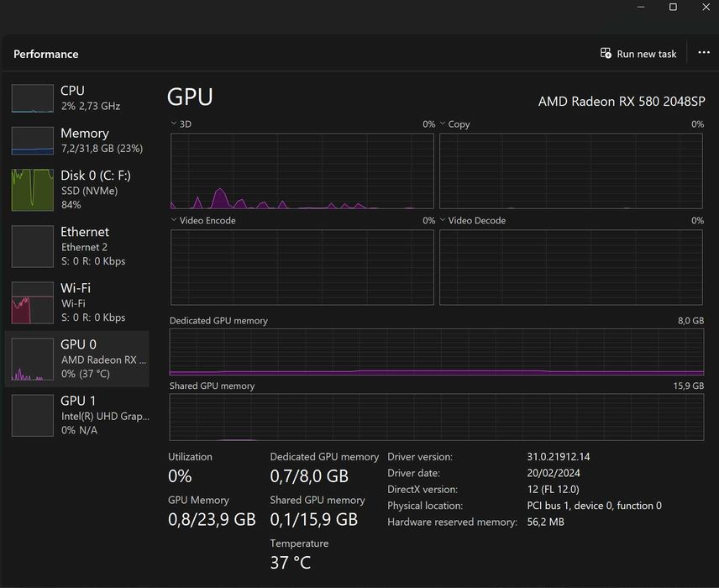Click the Run new task icon

tap(606, 53)
